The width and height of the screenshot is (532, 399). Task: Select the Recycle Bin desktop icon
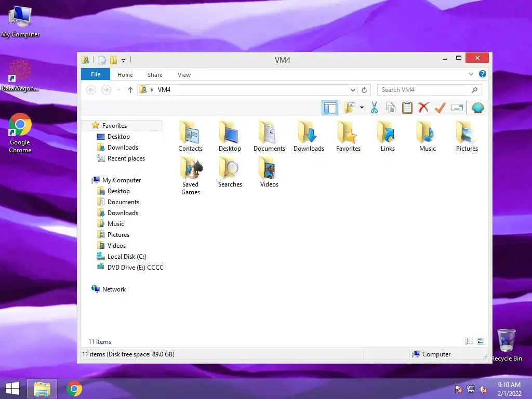(507, 345)
